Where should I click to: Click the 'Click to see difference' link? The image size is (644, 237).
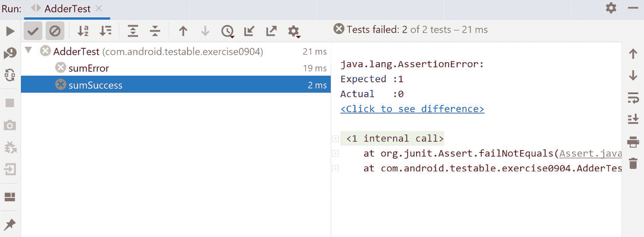point(412,109)
